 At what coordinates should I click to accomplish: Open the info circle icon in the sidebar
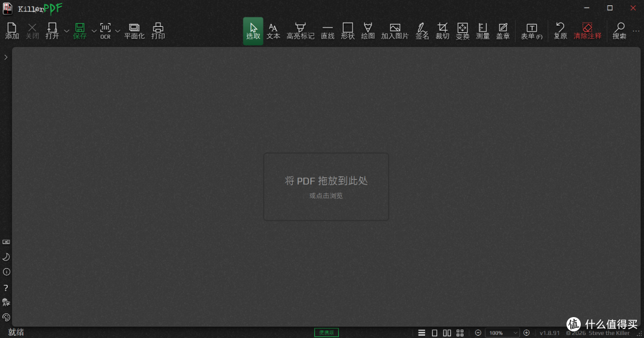tap(6, 272)
